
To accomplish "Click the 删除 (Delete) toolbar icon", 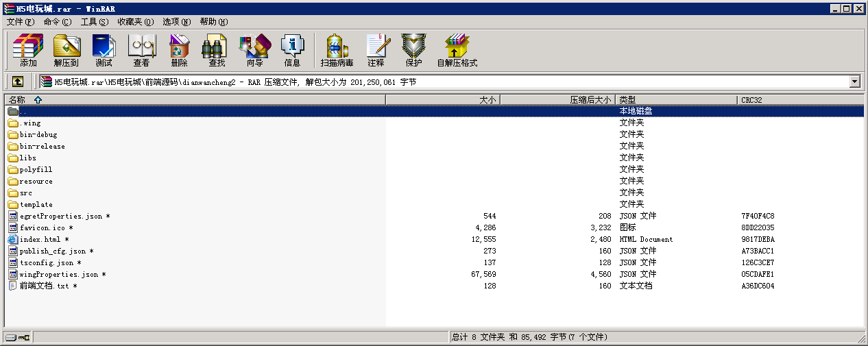I will pos(179,49).
